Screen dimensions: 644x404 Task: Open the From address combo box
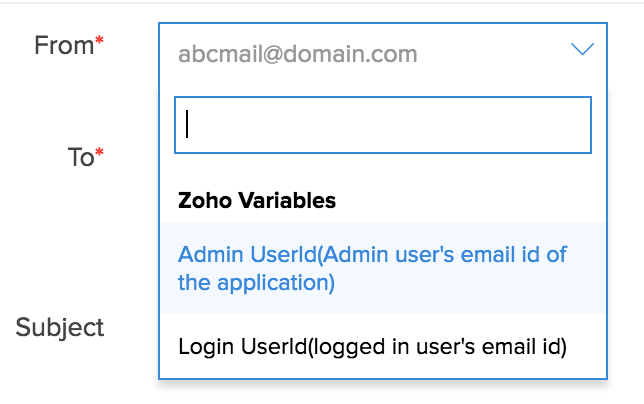click(x=382, y=52)
